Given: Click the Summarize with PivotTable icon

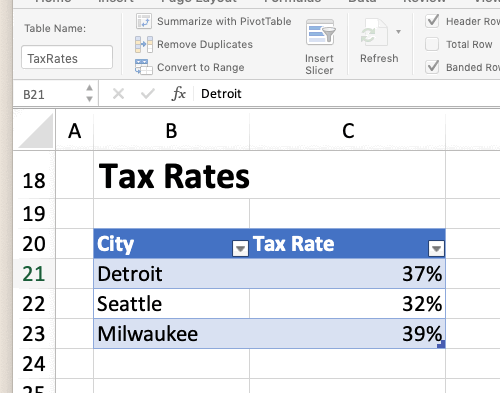Looking at the screenshot, I should click(x=144, y=21).
